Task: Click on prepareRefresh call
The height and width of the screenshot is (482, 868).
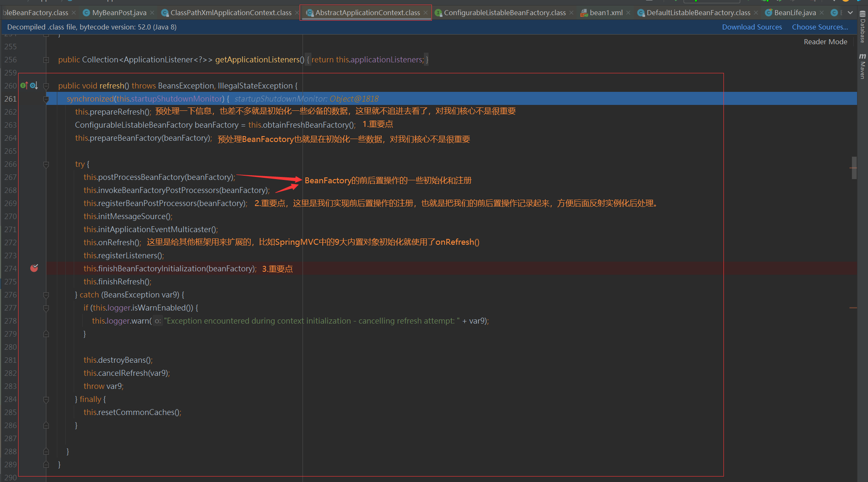Action: coord(113,112)
